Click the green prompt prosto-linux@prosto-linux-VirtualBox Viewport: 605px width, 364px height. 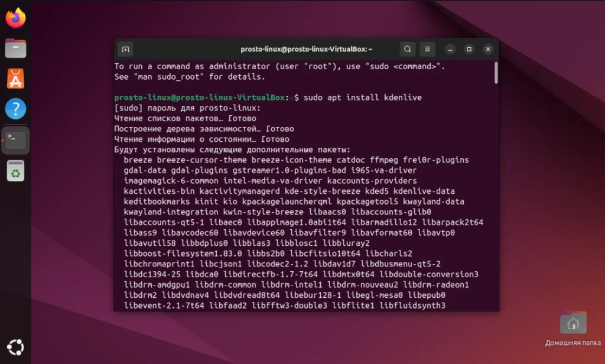pyautogui.click(x=200, y=97)
